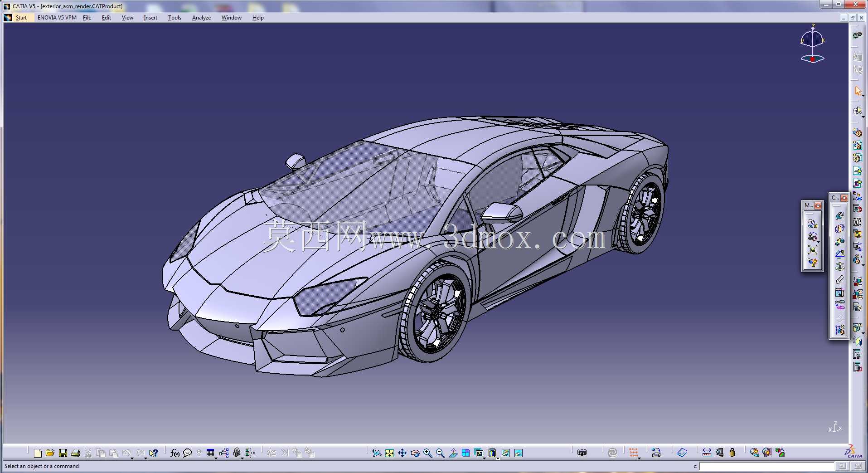868x473 pixels.
Task: Open the ENOVIA V5 VPM menu
Action: (x=57, y=18)
